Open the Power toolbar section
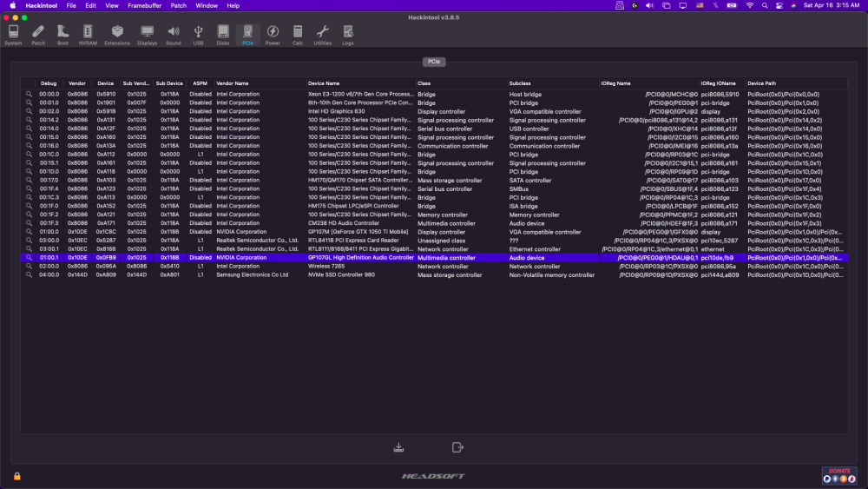This screenshot has height=489, width=868. (x=273, y=35)
